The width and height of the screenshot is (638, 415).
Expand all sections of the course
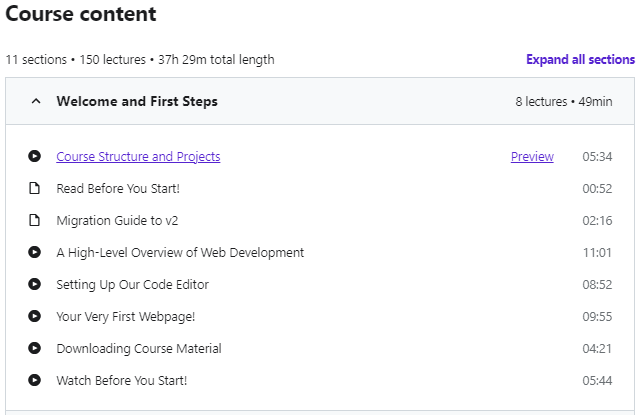pyautogui.click(x=580, y=59)
